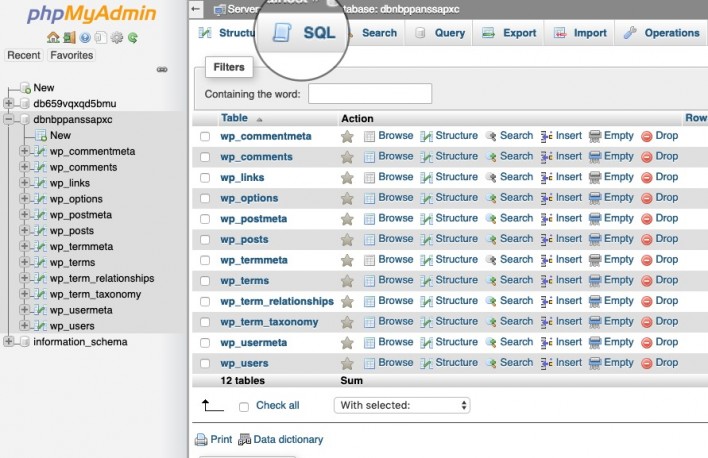Tick checkbox for wp_term_relationships row
Screen dimensions: 708x458
click(x=205, y=302)
